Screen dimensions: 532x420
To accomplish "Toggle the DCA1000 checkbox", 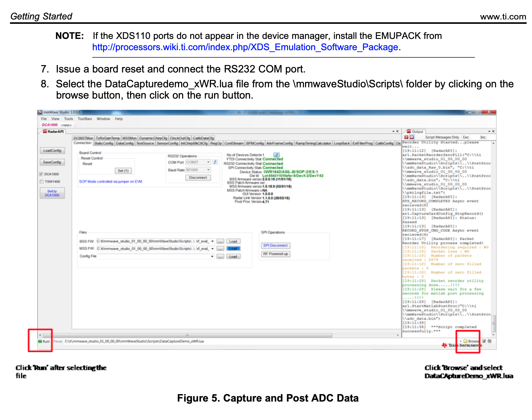I will point(41,174).
